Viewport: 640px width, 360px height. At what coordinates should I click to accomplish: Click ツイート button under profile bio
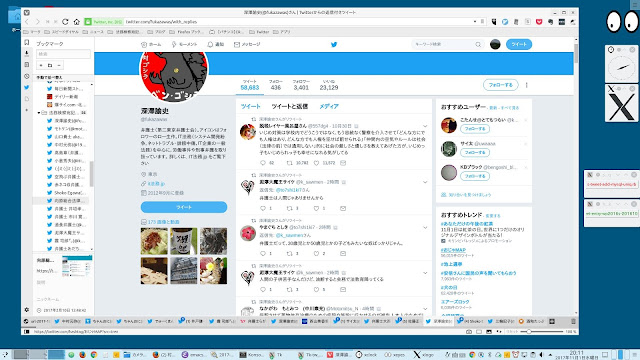click(x=184, y=207)
